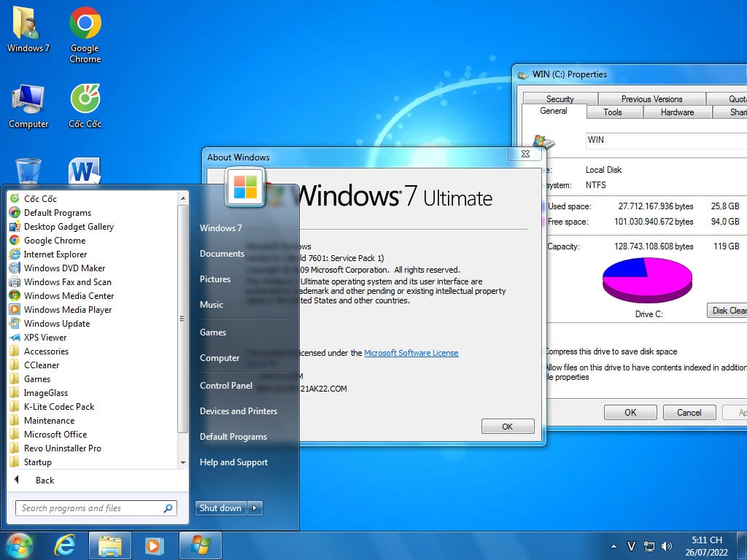
Task: Click the volume speaker tray icon
Action: (666, 546)
